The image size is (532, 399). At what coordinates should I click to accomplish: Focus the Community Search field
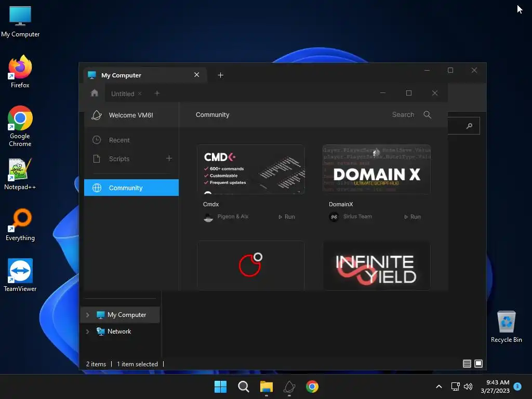pyautogui.click(x=403, y=115)
